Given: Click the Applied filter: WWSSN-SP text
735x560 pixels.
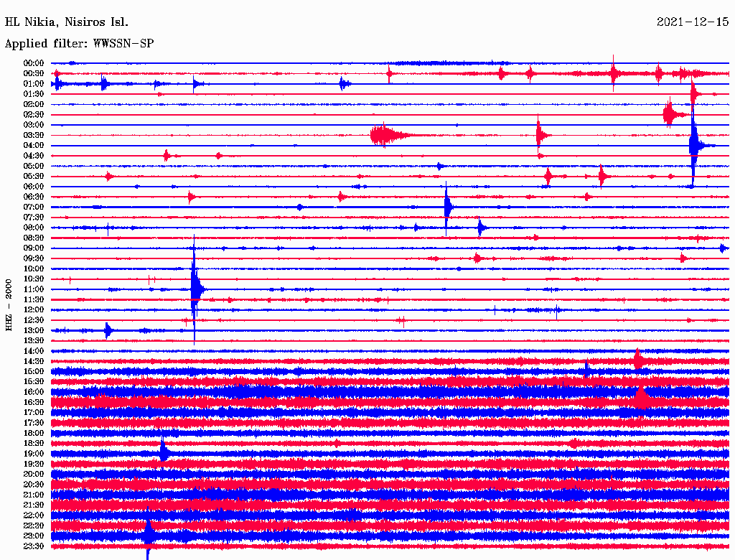Looking at the screenshot, I should (79, 44).
